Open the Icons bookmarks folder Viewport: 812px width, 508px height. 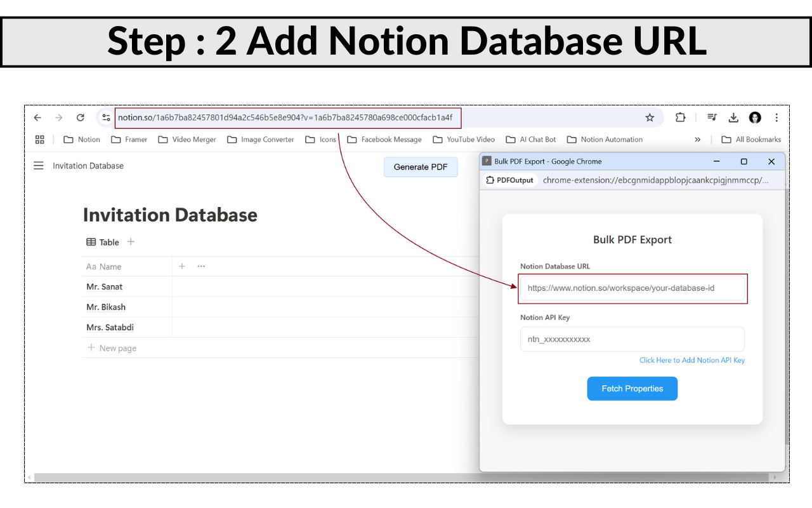(x=320, y=140)
